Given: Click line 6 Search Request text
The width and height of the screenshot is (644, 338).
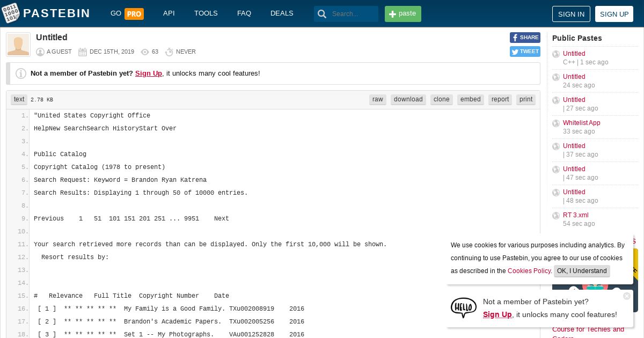Looking at the screenshot, I should coord(120,180).
